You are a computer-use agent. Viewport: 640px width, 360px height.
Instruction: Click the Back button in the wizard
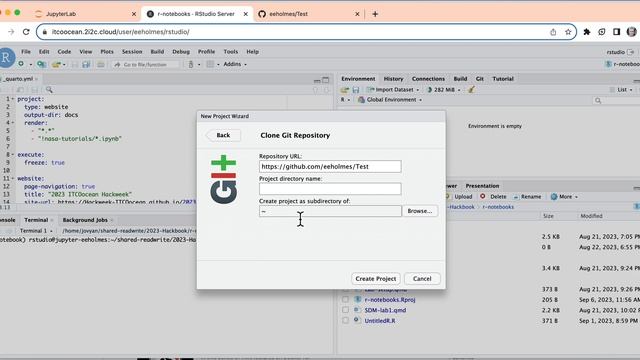[223, 135]
